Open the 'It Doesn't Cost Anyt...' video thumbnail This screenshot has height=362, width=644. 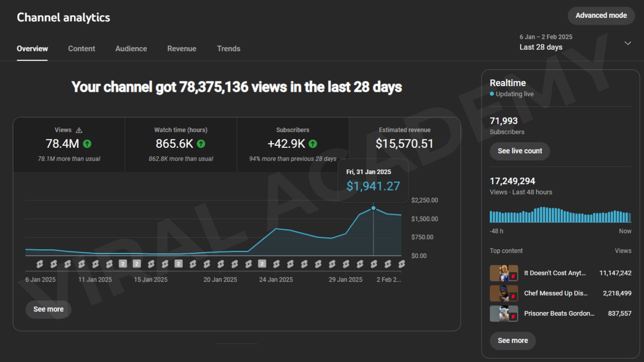(504, 273)
